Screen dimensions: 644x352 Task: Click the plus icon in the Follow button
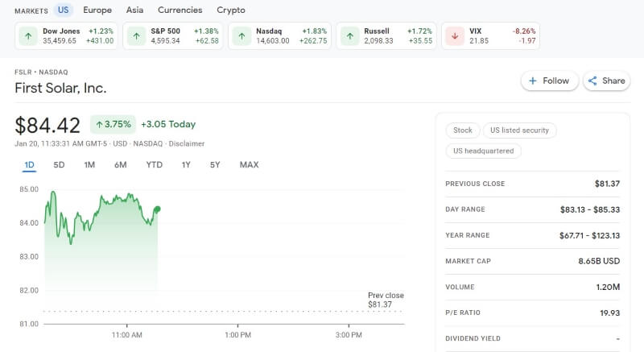[533, 81]
